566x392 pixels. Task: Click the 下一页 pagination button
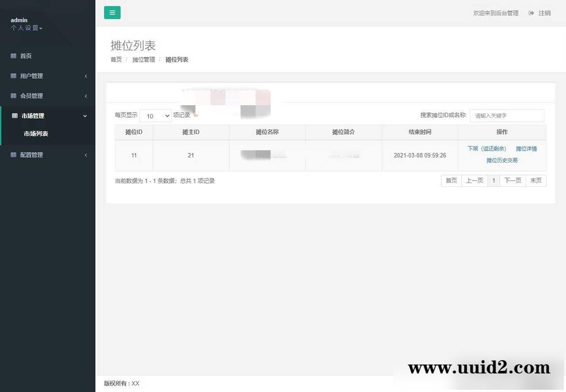tap(512, 180)
